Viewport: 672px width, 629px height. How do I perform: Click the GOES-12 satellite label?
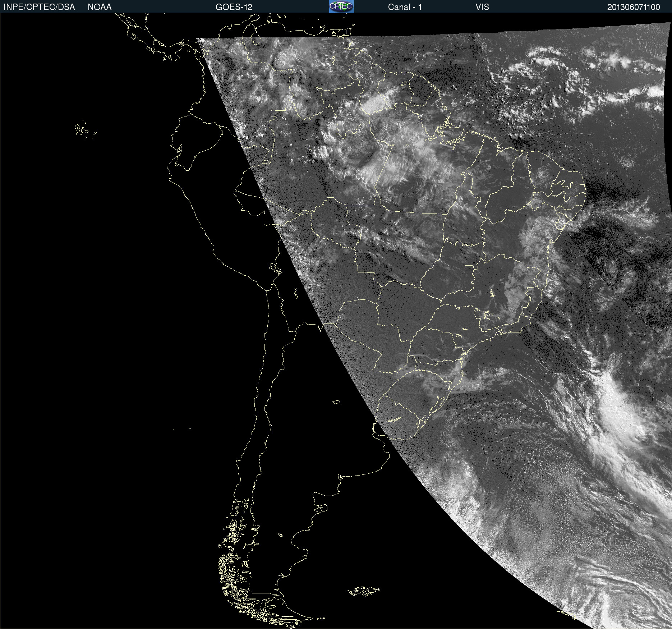coord(234,7)
